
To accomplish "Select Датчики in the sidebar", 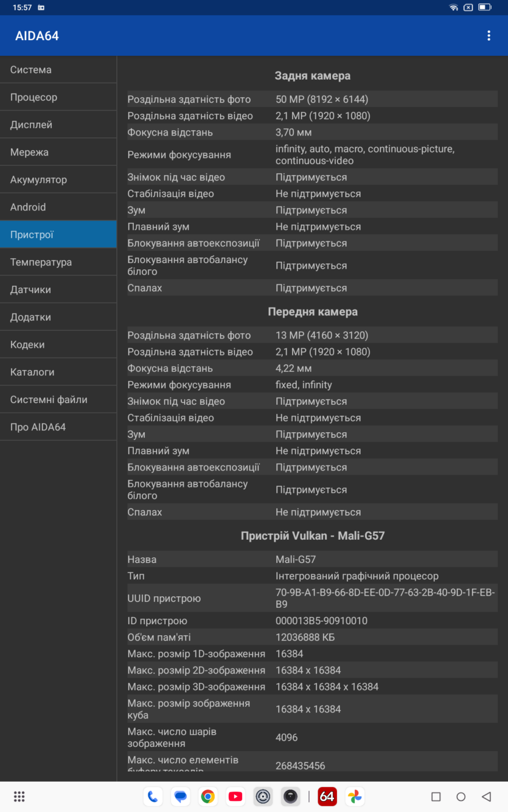I will click(58, 290).
